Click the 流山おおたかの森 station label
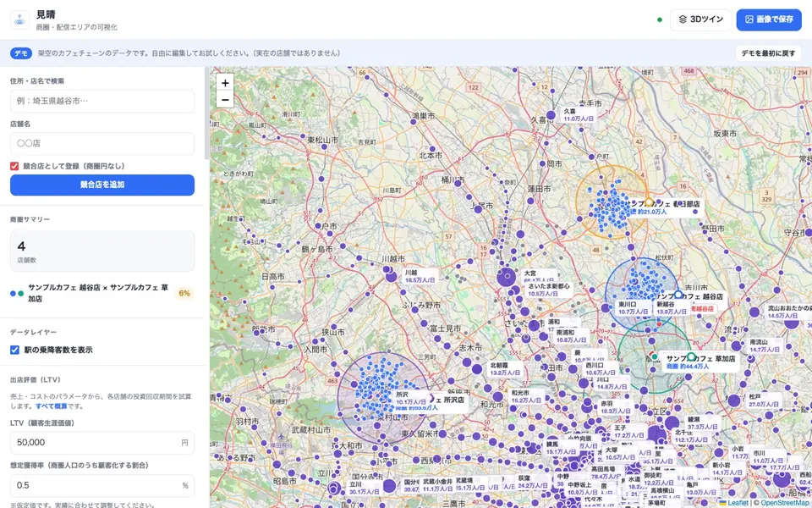812x508 pixels. point(788,312)
